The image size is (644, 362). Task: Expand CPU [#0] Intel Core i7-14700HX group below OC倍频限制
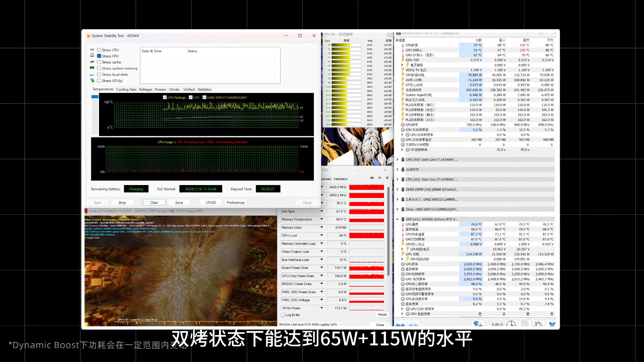tap(398, 160)
